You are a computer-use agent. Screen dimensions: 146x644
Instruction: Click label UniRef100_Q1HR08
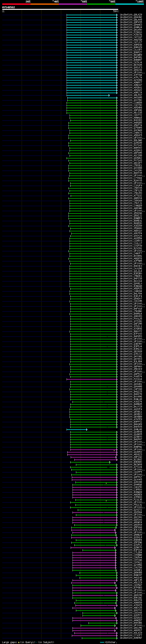coord(131,432)
